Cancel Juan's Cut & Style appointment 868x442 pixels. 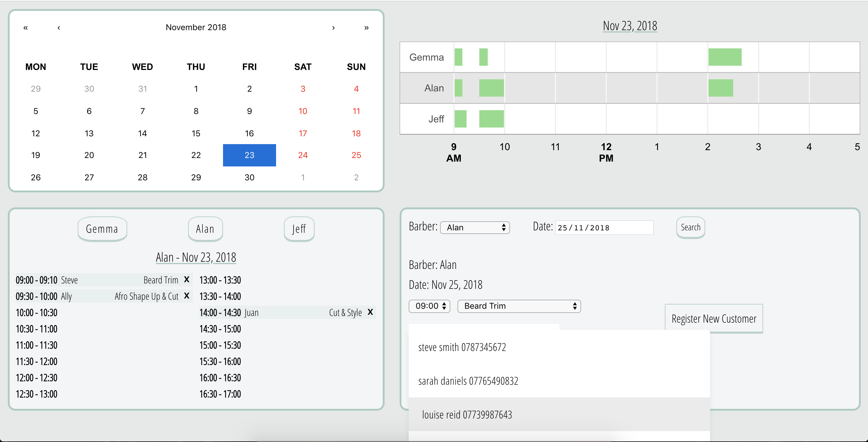(x=370, y=312)
